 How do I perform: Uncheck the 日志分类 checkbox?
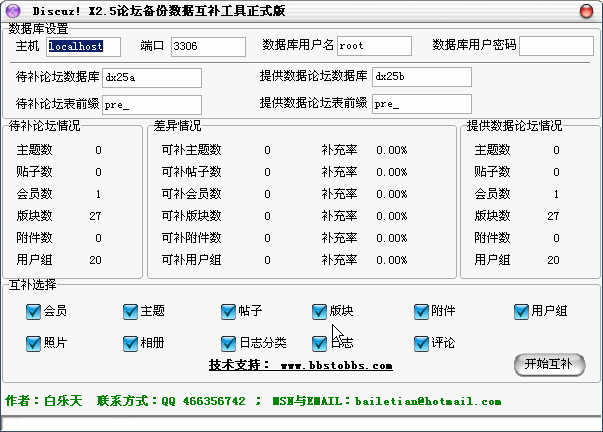tap(228, 343)
